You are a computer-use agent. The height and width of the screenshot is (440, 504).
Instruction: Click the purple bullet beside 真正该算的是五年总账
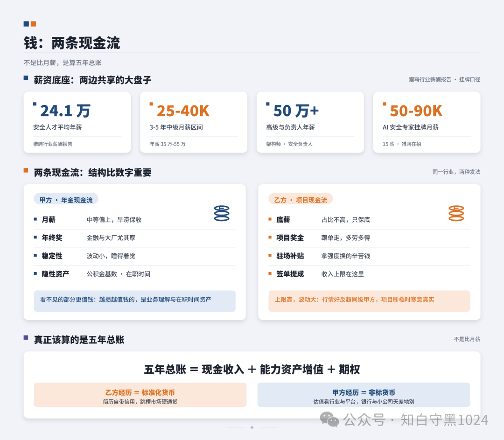26,337
